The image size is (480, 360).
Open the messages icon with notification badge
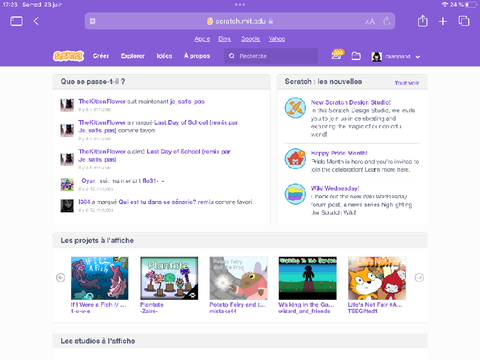(x=337, y=55)
